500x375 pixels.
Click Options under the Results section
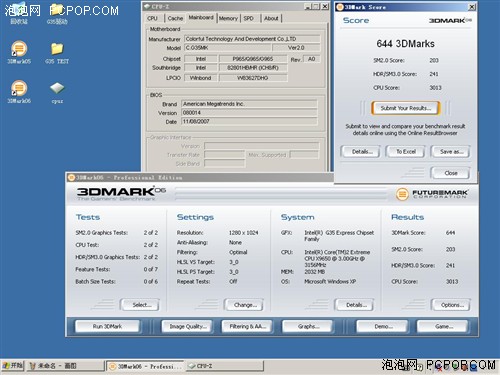[x=451, y=305]
